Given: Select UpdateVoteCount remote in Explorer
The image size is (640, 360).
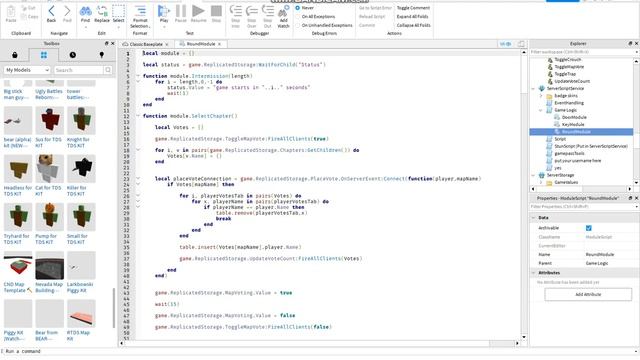Looking at the screenshot, I should 572,81.
